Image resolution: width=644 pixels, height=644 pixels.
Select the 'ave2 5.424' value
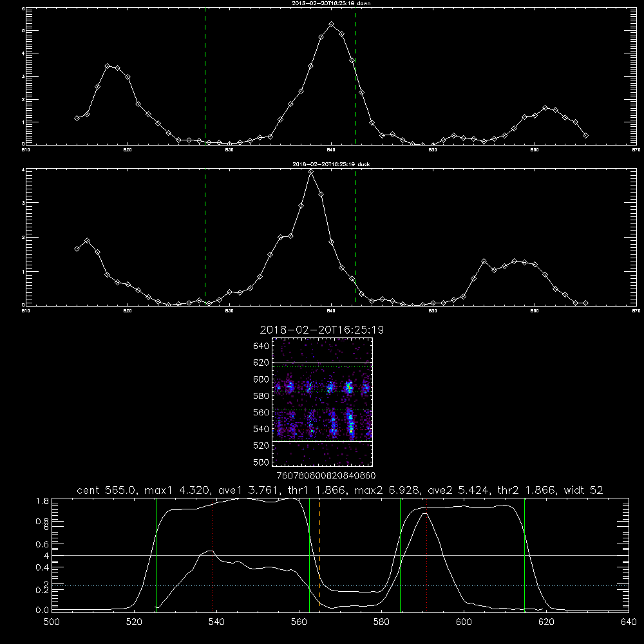pyautogui.click(x=457, y=490)
